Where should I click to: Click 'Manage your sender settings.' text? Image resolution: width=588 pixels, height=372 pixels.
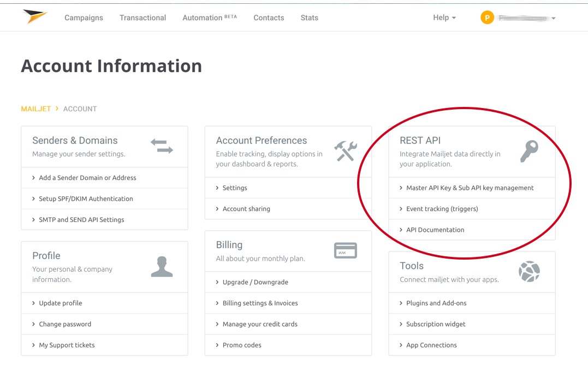[x=79, y=154]
